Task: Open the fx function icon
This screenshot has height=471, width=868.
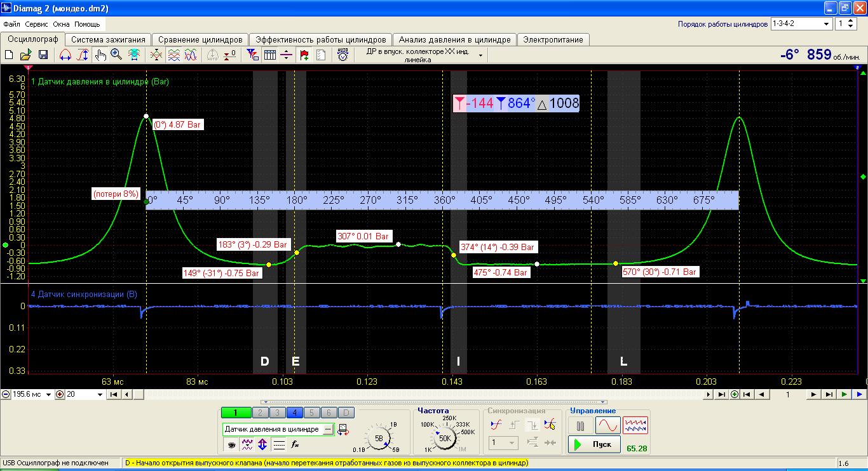Action: 295,444
